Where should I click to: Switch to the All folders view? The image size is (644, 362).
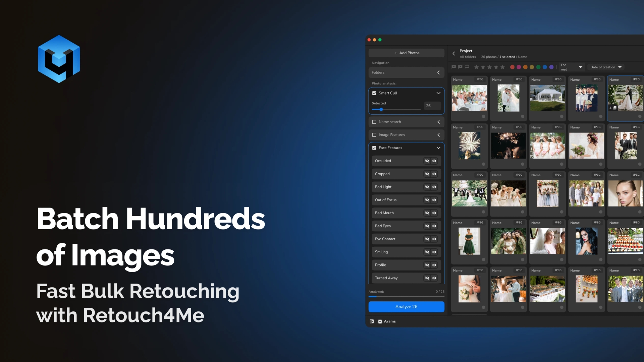[468, 57]
